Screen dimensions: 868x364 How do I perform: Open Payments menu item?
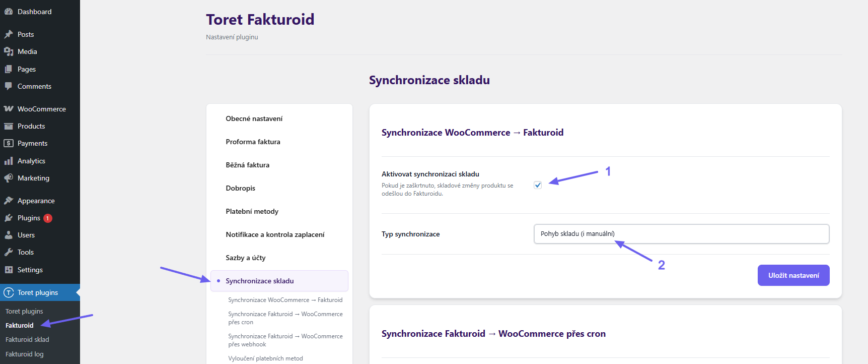40,143
